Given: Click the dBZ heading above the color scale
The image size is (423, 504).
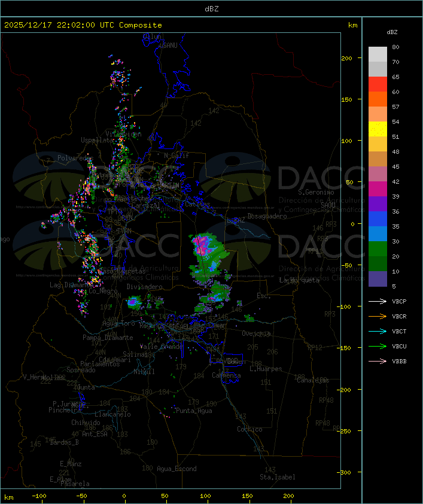Looking at the screenshot, I should coord(392,32).
